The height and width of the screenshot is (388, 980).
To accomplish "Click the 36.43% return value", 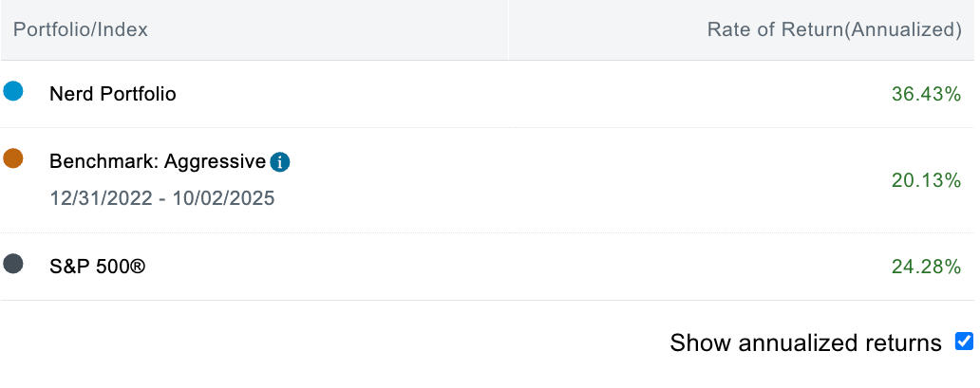I will [x=926, y=94].
